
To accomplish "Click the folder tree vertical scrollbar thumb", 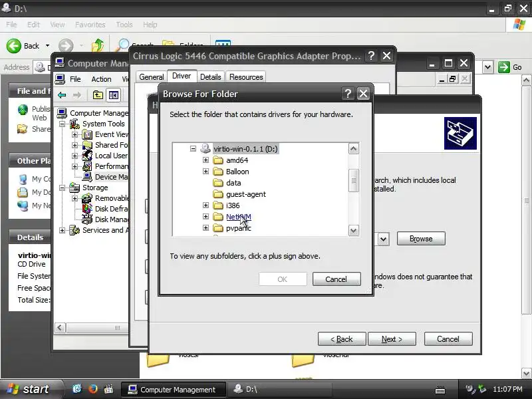I will pos(353,180).
